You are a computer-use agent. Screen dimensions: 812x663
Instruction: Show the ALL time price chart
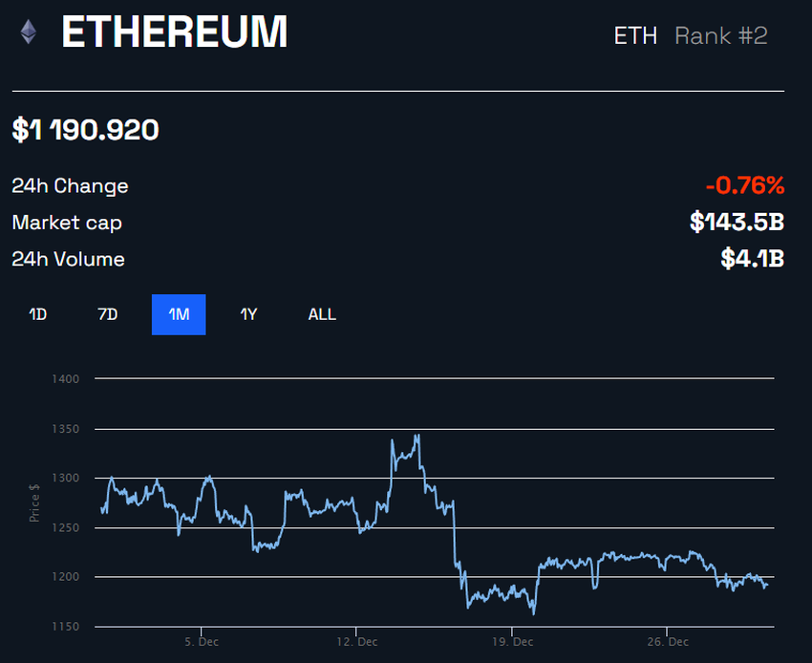coord(321,314)
